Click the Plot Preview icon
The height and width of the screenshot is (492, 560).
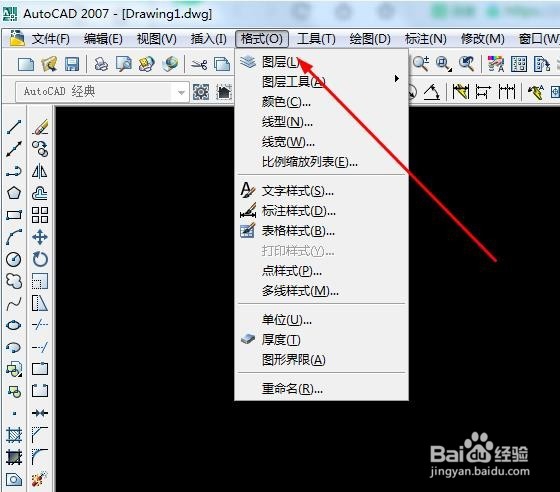tap(124, 65)
